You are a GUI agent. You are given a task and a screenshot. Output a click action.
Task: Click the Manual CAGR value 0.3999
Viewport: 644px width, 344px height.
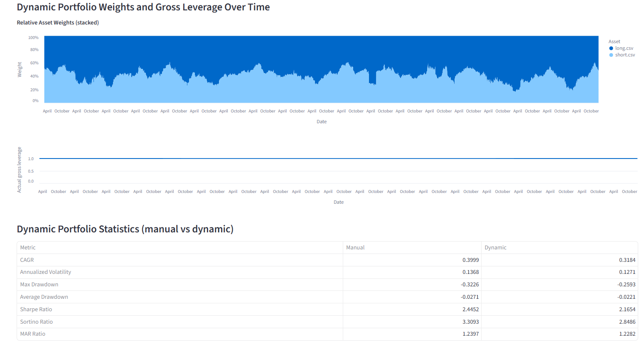[471, 260]
